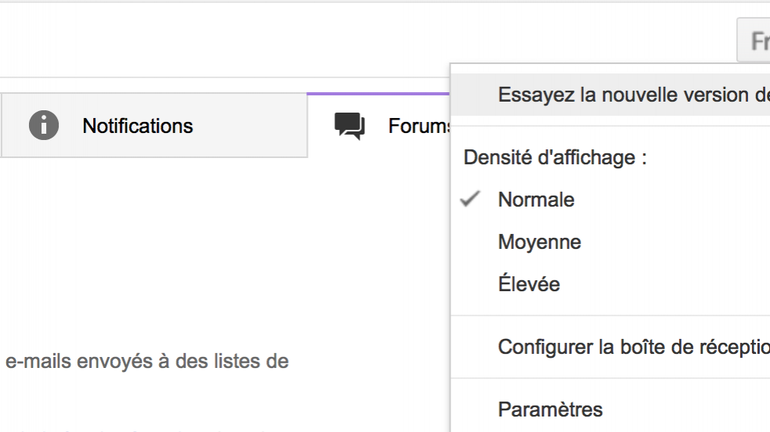Click the checkmark icon beside Normale
Screen dimensions: 770x432
coord(471,199)
